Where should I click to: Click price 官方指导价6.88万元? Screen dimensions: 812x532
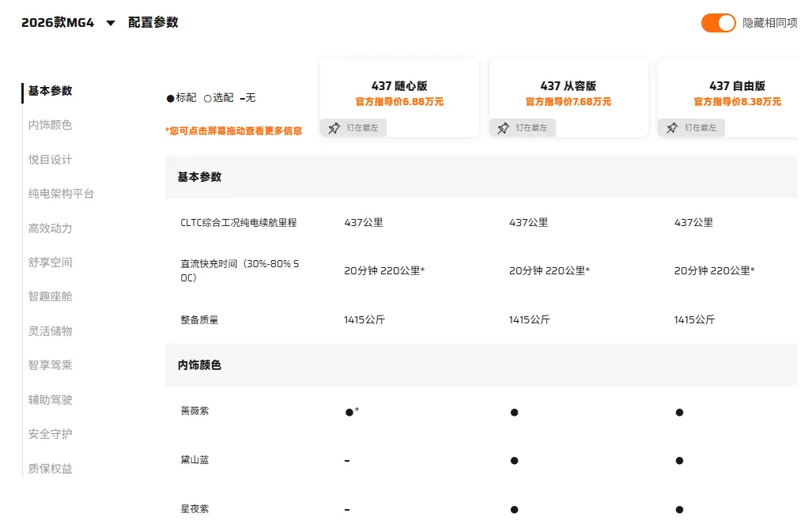(x=399, y=101)
